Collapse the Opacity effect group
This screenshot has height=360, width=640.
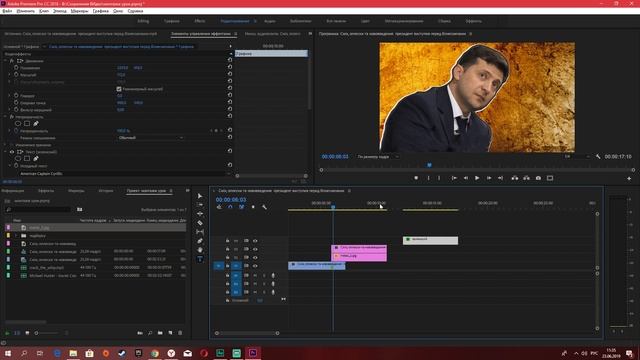tap(6, 117)
